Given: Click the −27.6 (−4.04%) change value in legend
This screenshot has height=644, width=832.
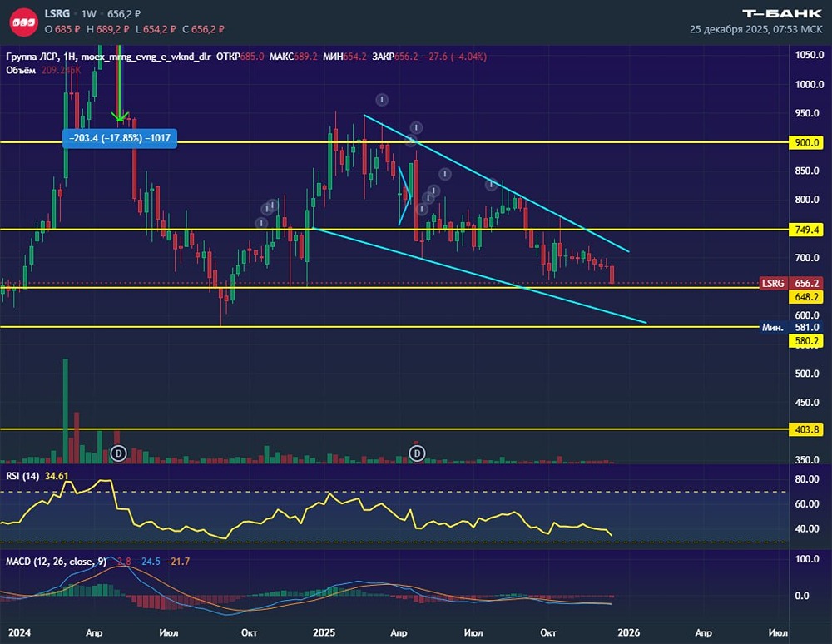Looking at the screenshot, I should coord(455,57).
